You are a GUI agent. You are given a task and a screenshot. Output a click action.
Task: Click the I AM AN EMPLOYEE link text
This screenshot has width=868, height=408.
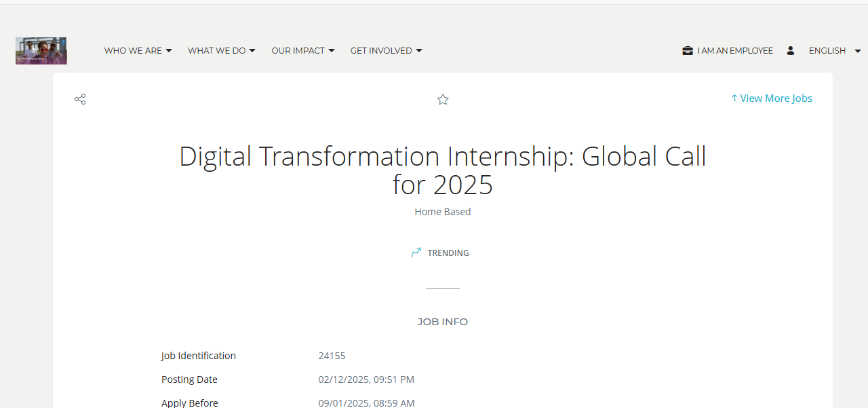pyautogui.click(x=735, y=51)
